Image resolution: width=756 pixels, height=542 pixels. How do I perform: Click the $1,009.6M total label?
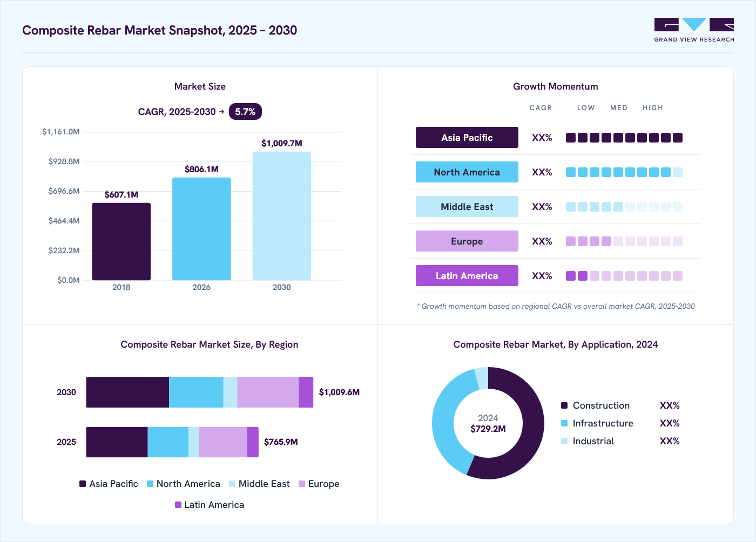coord(339,392)
